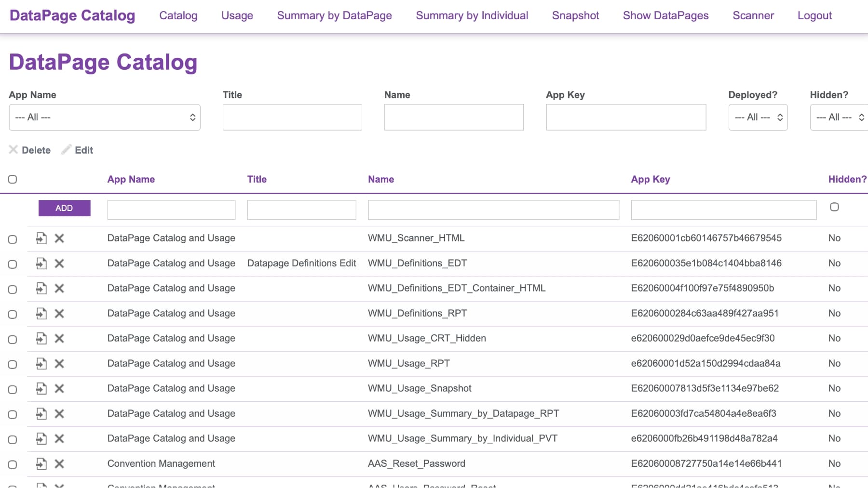This screenshot has height=488, width=868.
Task: Open the Usage menu item
Action: point(237,15)
